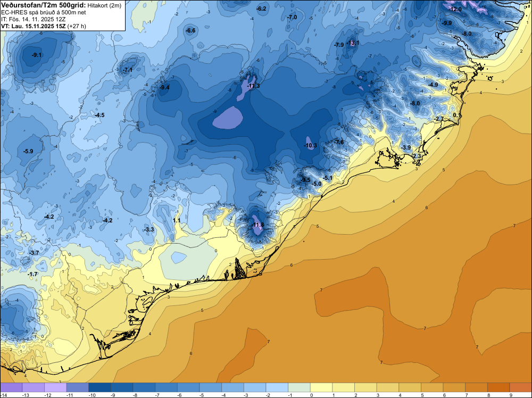Click the title 'Veðurstofan/T2m 500grid:'
The width and height of the screenshot is (532, 398).
tap(44, 5)
